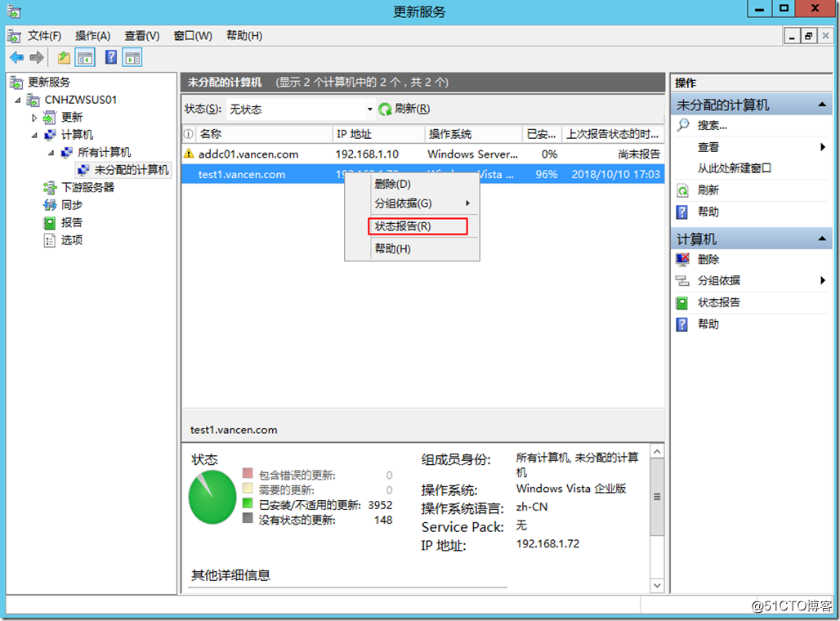Image resolution: width=840 pixels, height=621 pixels.
Task: Open the 文件(F) menu
Action: click(x=44, y=36)
